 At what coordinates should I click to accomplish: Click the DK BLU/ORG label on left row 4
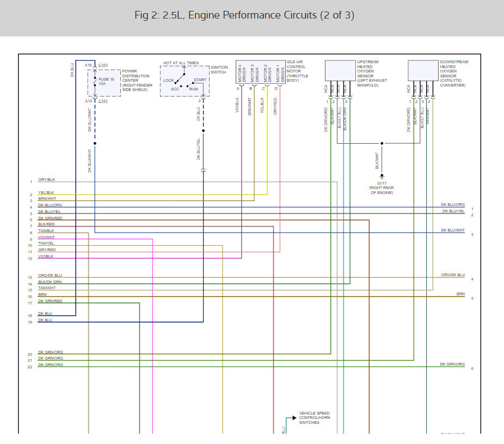tap(50, 205)
